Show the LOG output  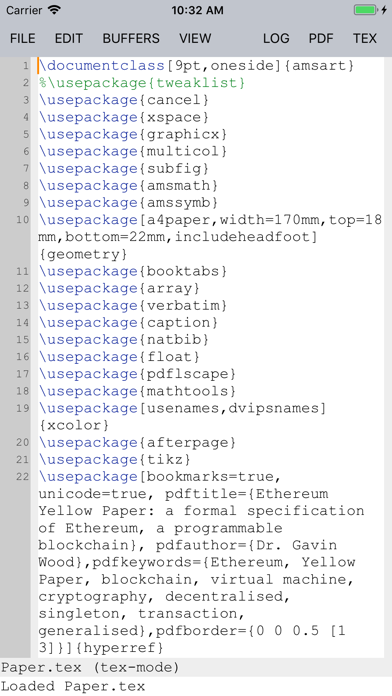[276, 39]
